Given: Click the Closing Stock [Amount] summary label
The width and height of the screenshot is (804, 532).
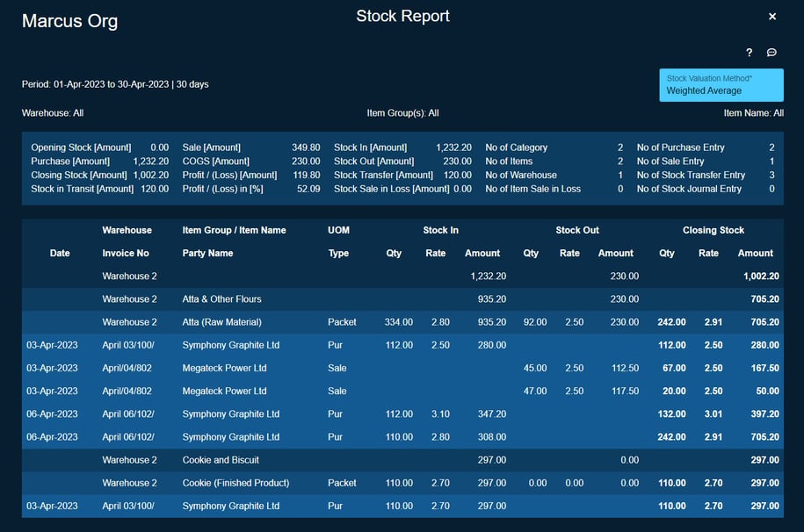Looking at the screenshot, I should point(79,175).
